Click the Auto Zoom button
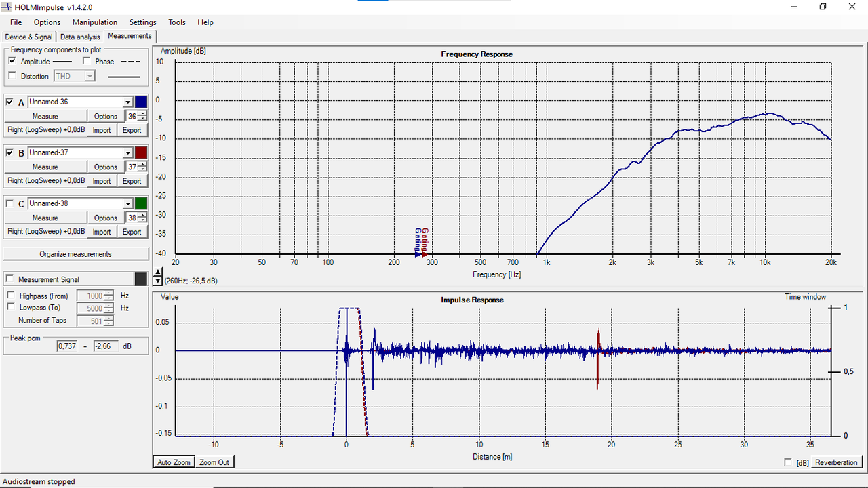 point(174,462)
